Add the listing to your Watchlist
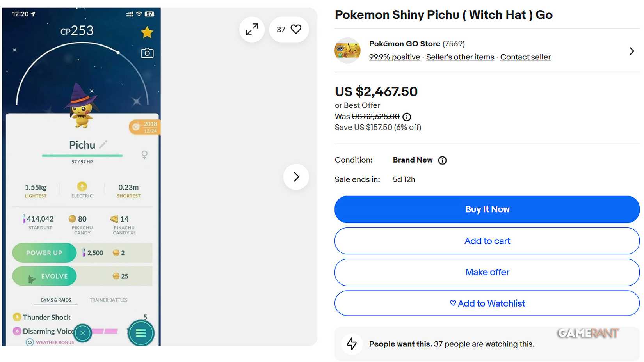Image resolution: width=644 pixels, height=362 pixels. 487,303
